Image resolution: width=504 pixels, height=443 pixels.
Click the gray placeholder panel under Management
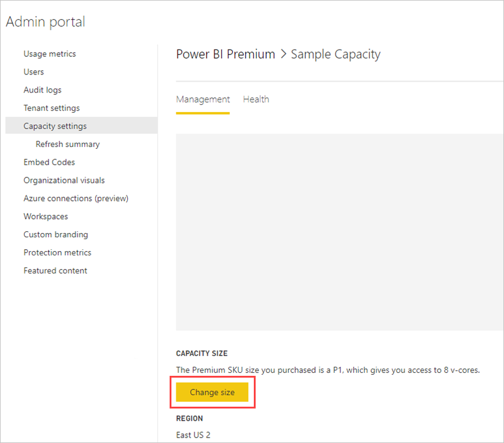pos(339,232)
